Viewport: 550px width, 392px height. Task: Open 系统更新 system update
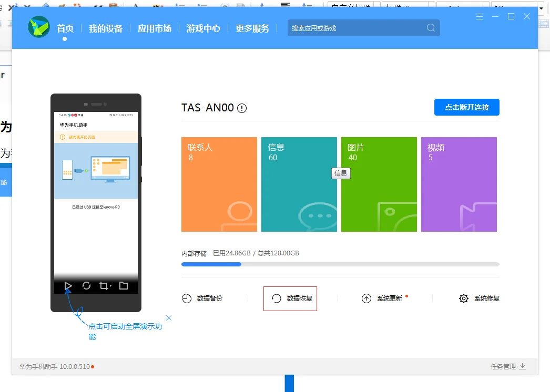[x=382, y=298]
